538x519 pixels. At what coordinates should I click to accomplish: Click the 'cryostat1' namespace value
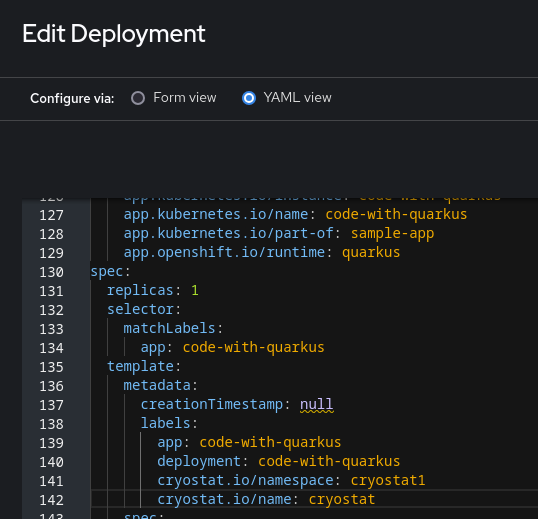(x=388, y=480)
